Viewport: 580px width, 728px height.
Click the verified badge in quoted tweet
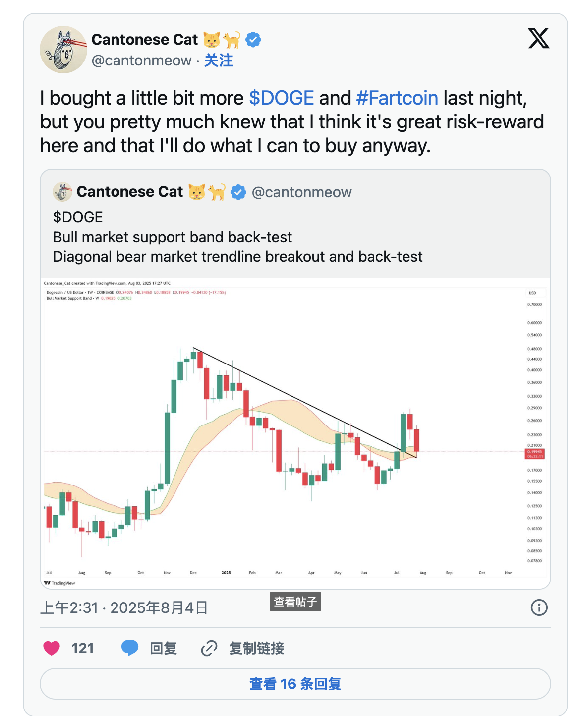pyautogui.click(x=238, y=192)
